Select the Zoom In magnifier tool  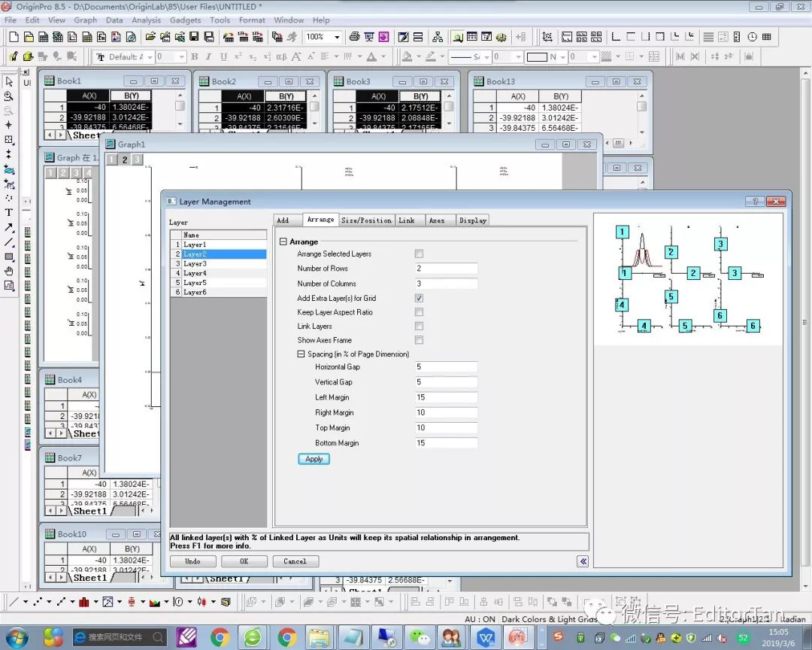pyautogui.click(x=9, y=96)
